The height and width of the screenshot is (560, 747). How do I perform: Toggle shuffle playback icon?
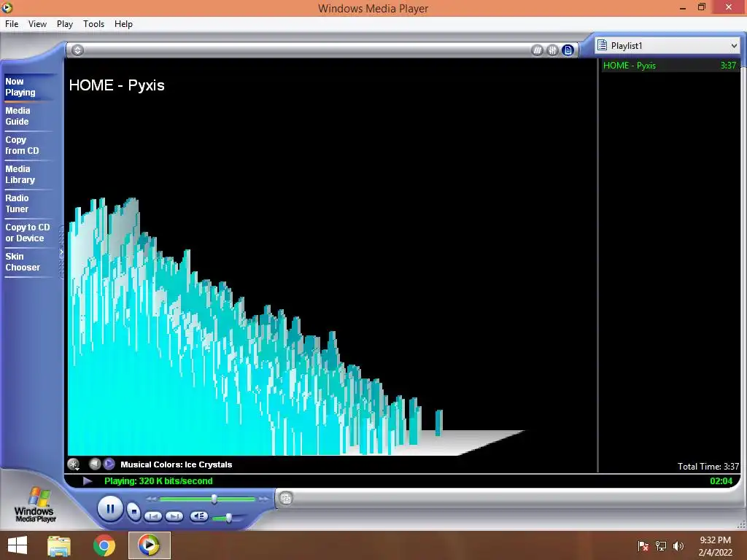537,50
